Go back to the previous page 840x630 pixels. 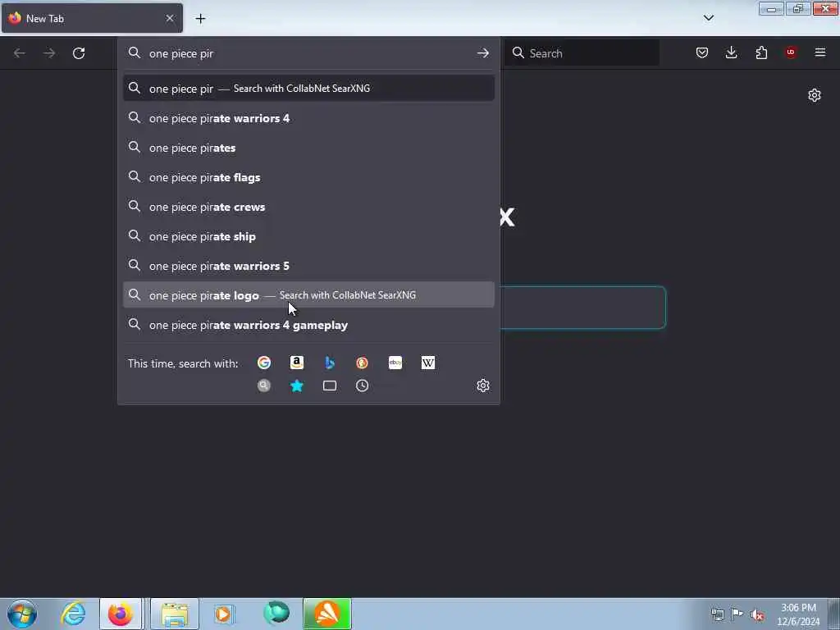click(x=20, y=53)
